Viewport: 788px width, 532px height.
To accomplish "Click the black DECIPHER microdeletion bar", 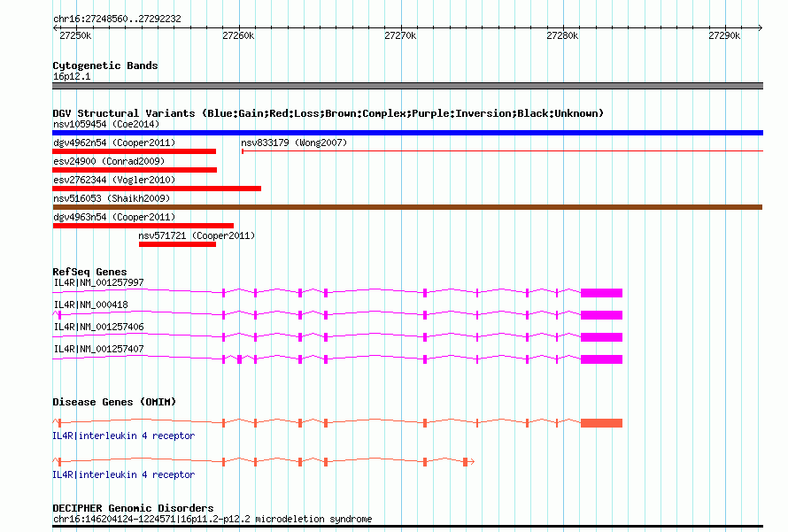I will tap(407, 527).
